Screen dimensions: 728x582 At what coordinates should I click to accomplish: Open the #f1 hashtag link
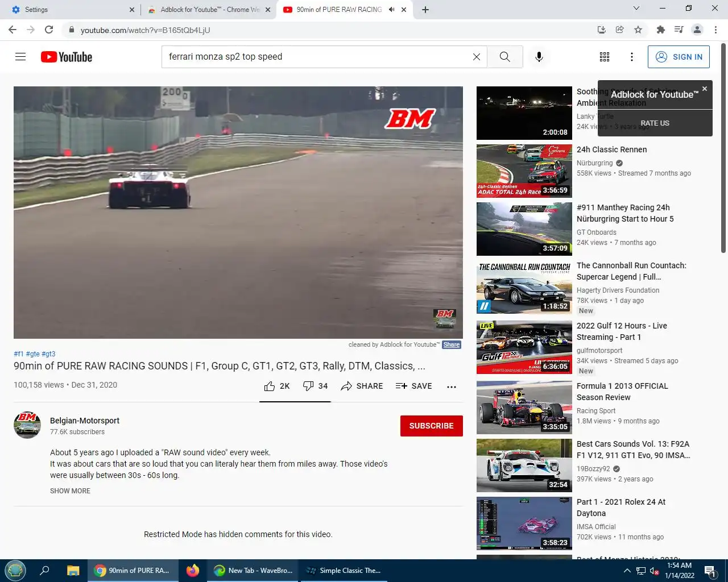pos(19,354)
